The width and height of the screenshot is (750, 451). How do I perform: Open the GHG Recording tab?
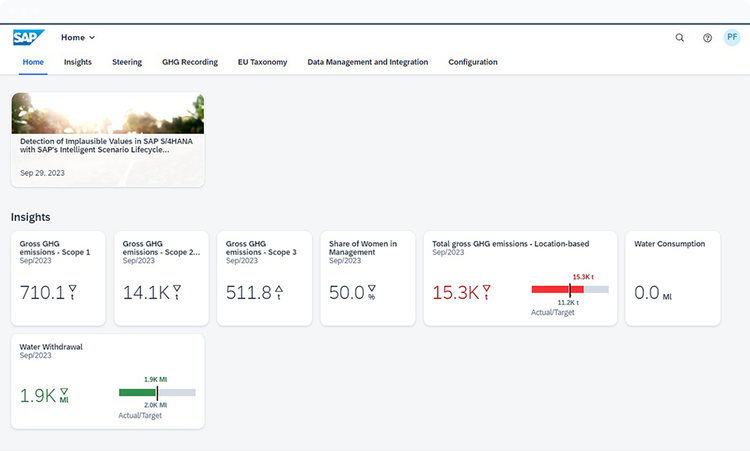(190, 62)
